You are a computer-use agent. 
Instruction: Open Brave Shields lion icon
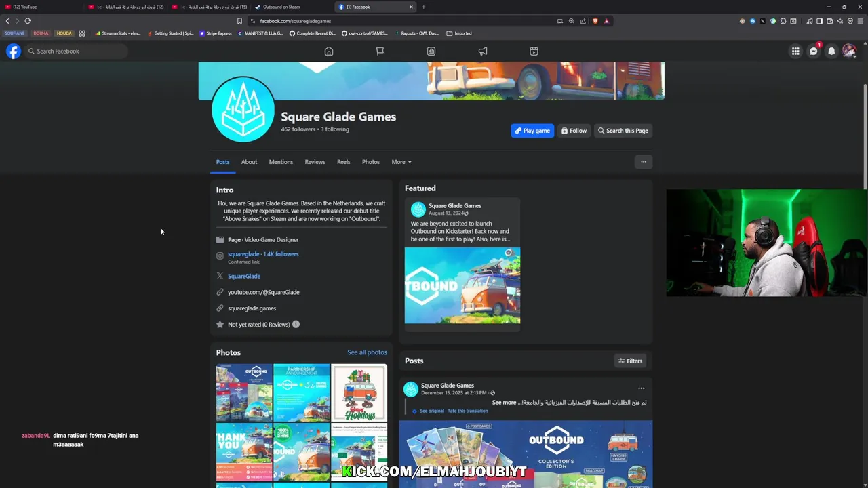click(x=595, y=21)
